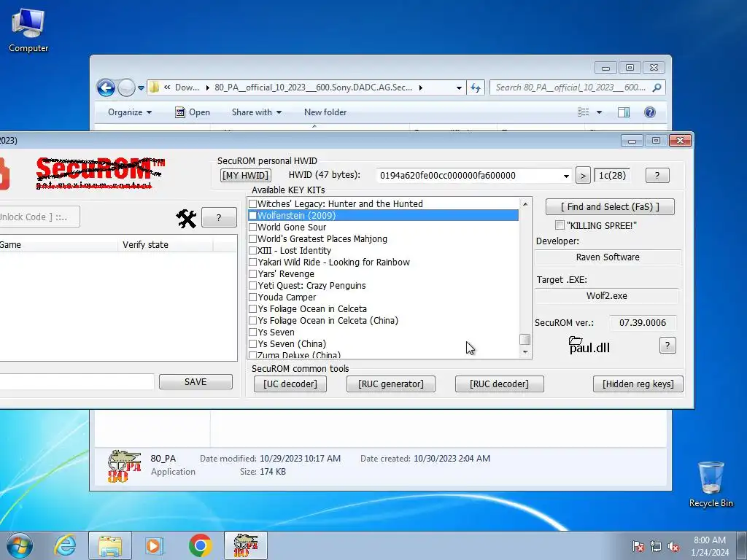The height and width of the screenshot is (560, 747).
Task: Launch Google Chrome from the taskbar
Action: point(200,545)
